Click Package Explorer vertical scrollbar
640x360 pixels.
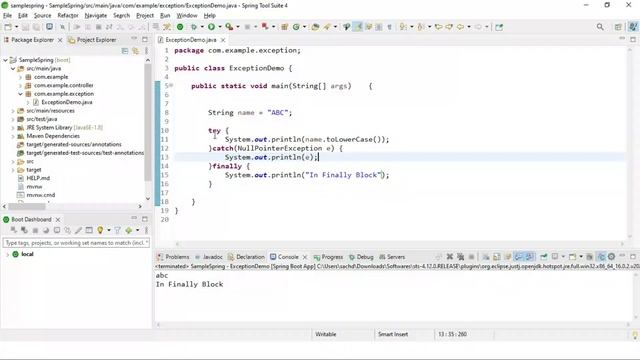tap(148, 122)
